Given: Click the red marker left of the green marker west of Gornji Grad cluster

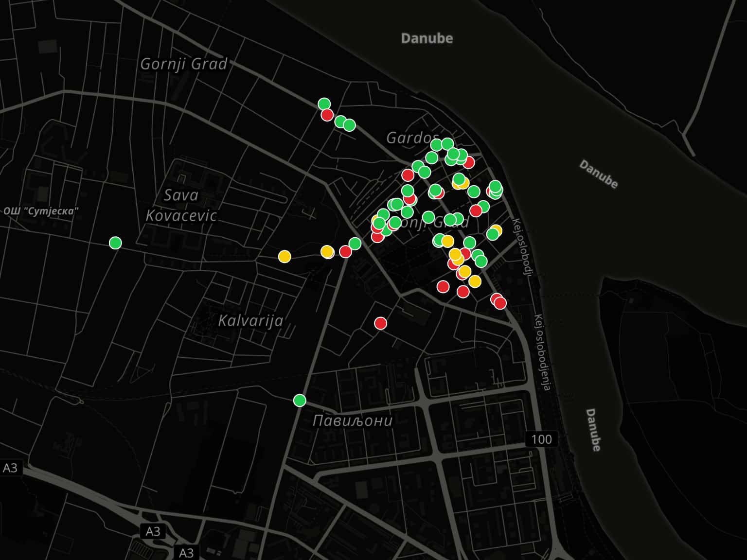Looking at the screenshot, I should point(345,251).
